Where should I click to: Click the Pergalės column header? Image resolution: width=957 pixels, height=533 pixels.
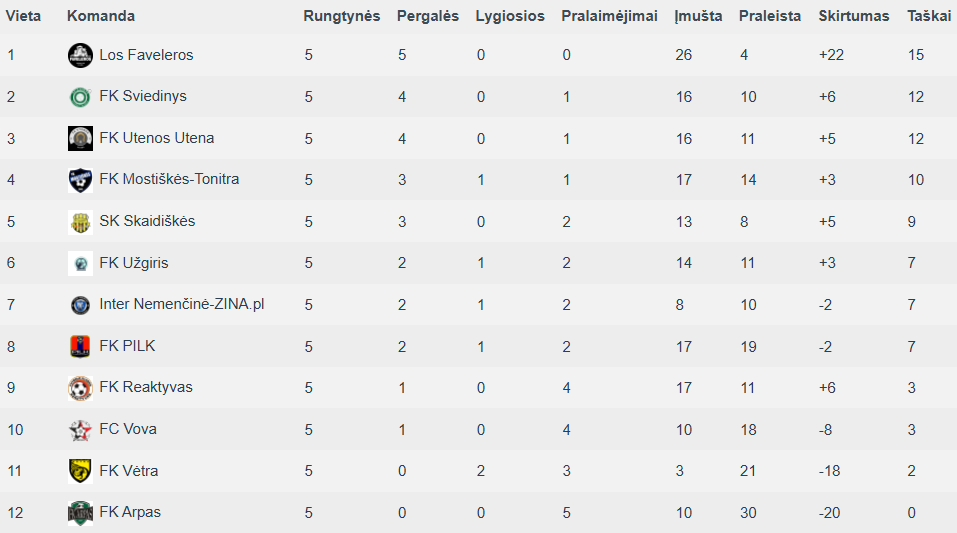(x=428, y=16)
